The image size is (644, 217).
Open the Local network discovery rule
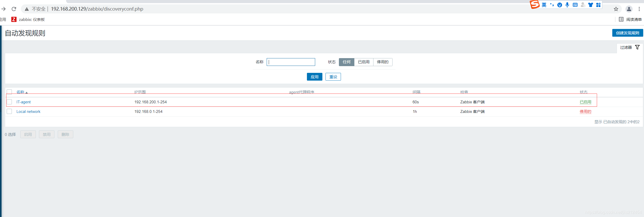pyautogui.click(x=28, y=112)
